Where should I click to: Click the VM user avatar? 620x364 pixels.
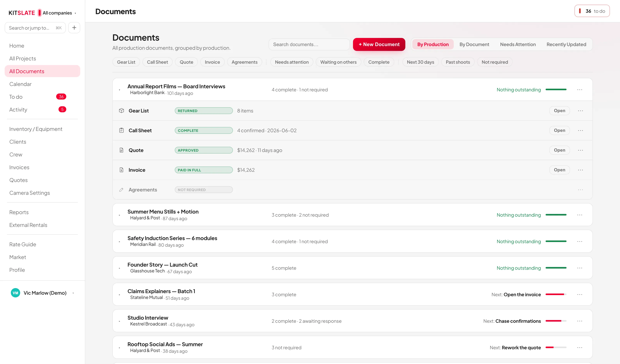(15, 293)
